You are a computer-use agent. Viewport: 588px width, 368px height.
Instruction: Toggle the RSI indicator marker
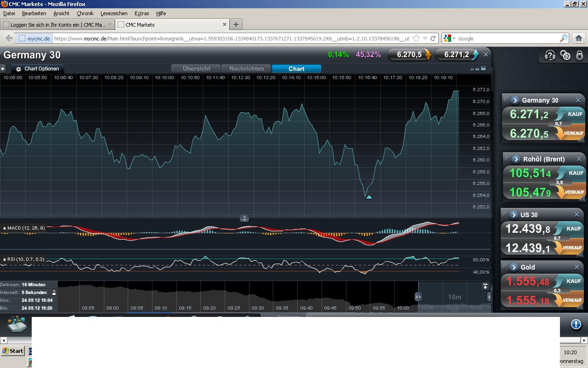coord(5,259)
